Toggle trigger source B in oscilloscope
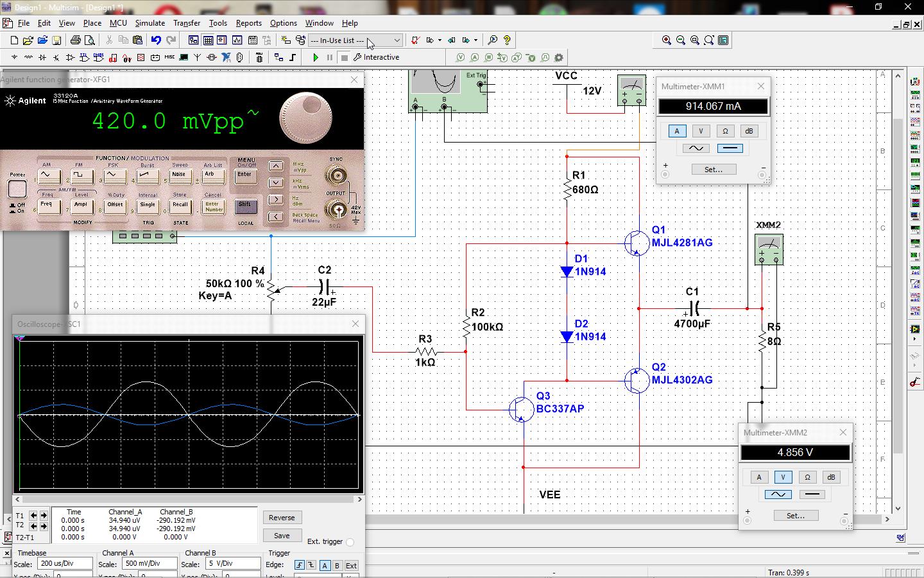Image resolution: width=924 pixels, height=578 pixels. coord(337,566)
